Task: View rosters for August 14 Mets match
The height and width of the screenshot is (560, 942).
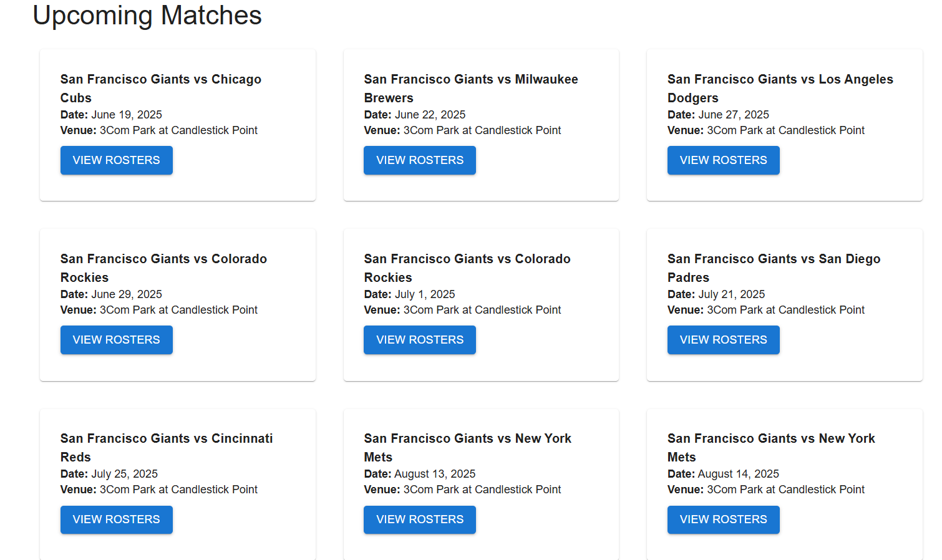Action: tap(723, 519)
